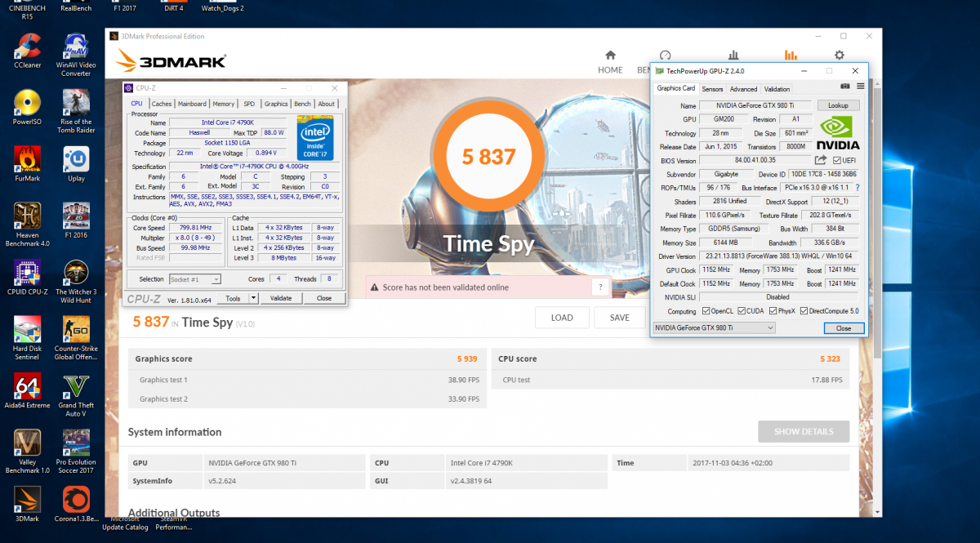This screenshot has width=980, height=543.
Task: Launch Pro Evolution Soccer 2017 shortcut
Action: click(x=76, y=452)
